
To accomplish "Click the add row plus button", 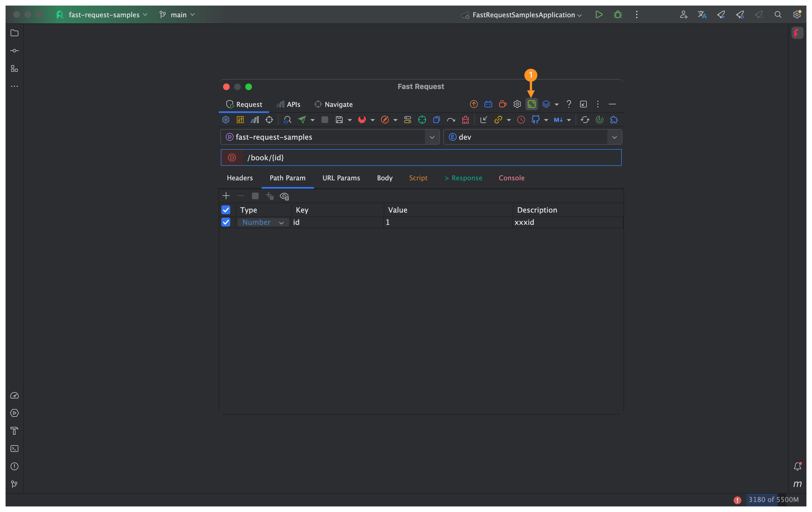I will click(x=226, y=196).
